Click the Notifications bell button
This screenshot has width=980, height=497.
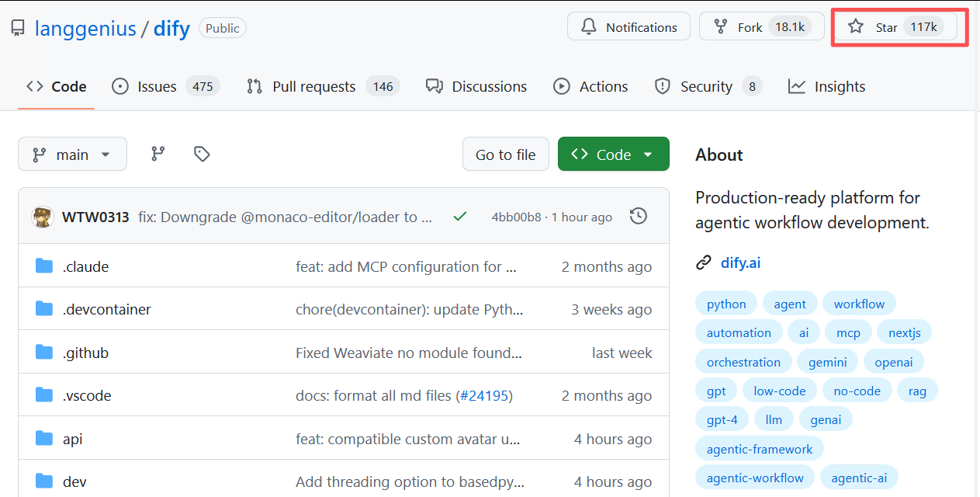click(x=629, y=27)
